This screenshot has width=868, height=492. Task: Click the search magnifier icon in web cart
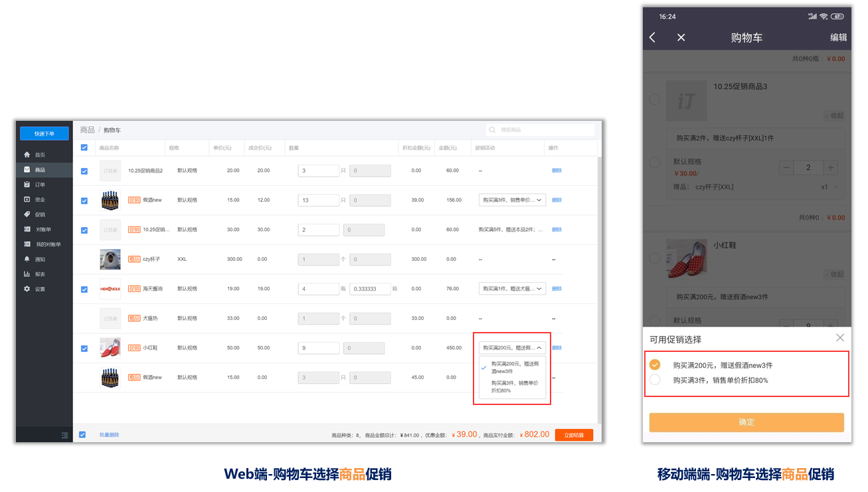point(492,130)
